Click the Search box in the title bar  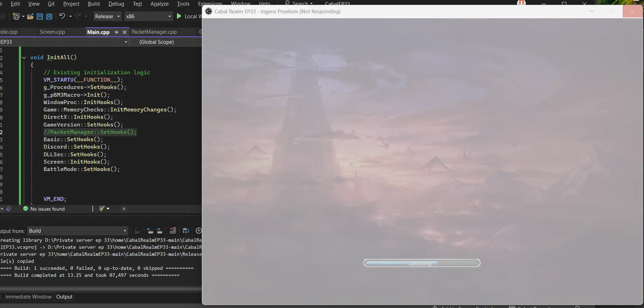click(299, 3)
